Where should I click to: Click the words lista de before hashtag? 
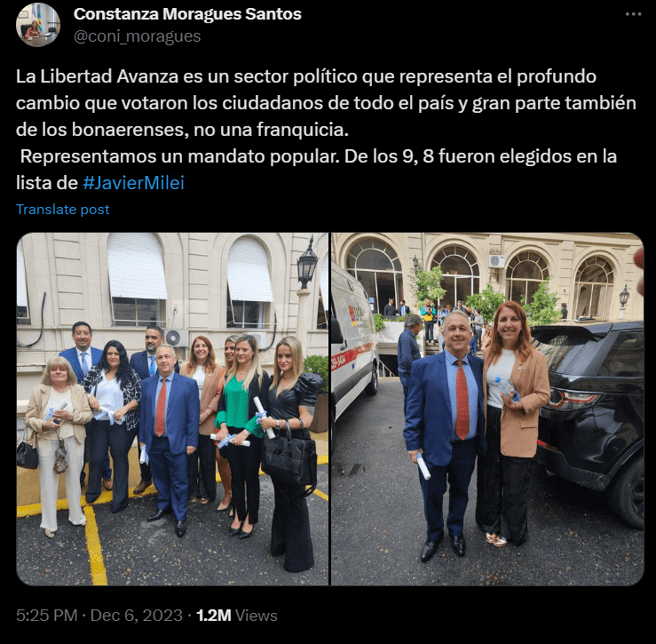click(x=47, y=183)
